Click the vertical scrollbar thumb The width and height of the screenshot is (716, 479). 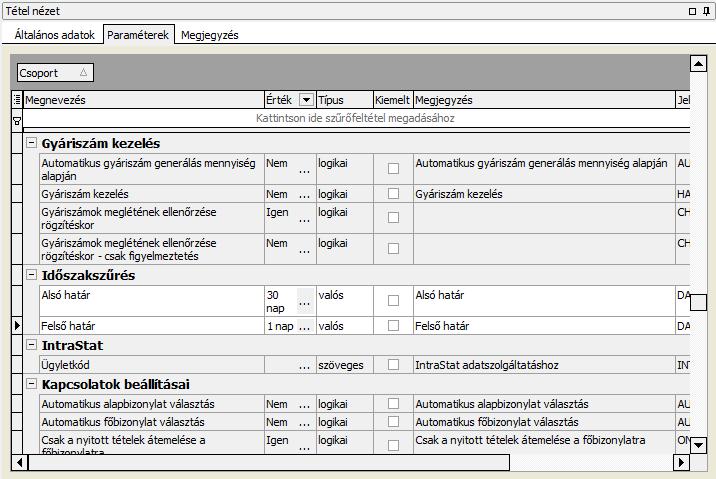[x=698, y=302]
